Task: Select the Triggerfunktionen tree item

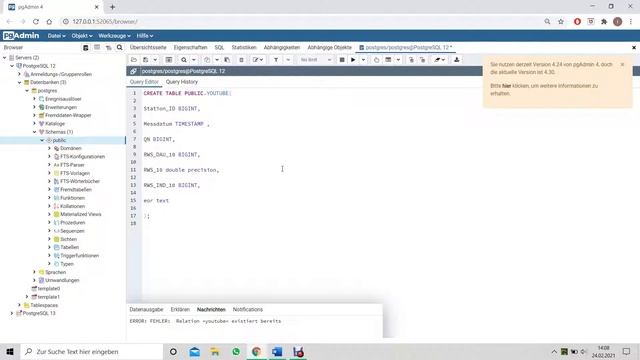Action: pos(79,256)
